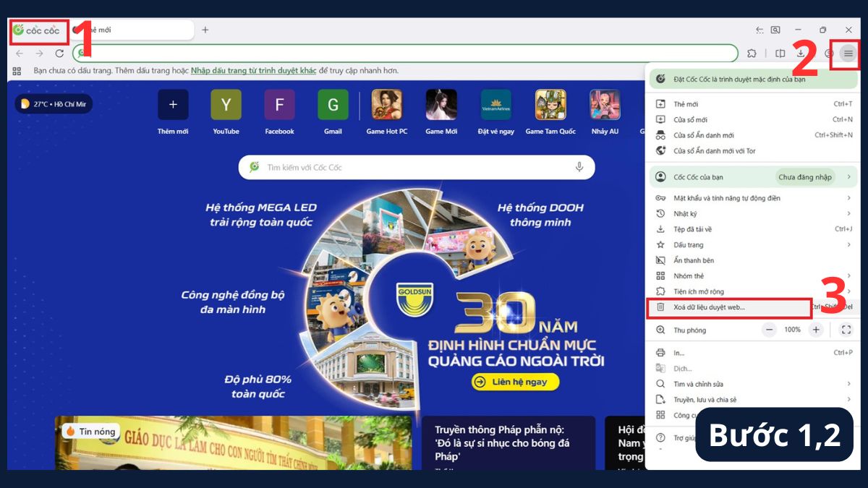Toggle 'Ẩn thanh bên' sidebar option

[753, 260]
